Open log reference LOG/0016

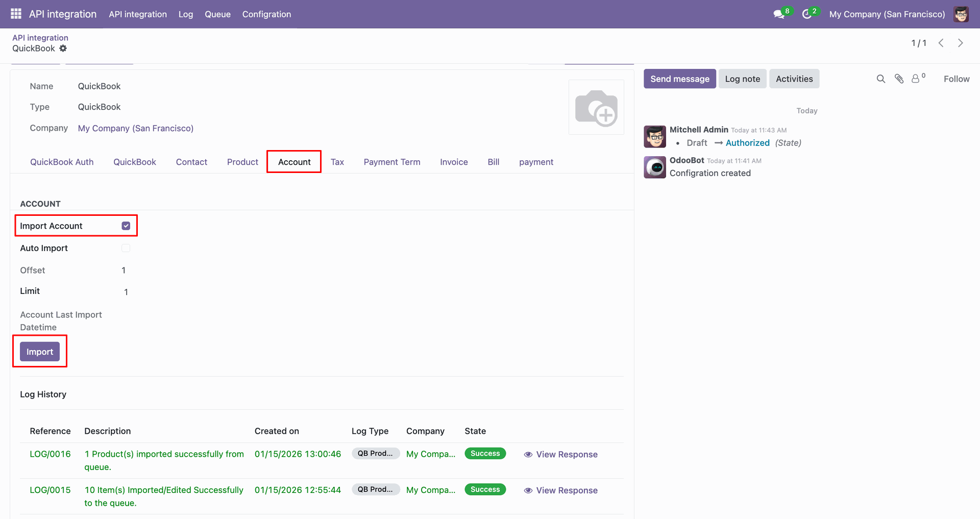tap(50, 454)
